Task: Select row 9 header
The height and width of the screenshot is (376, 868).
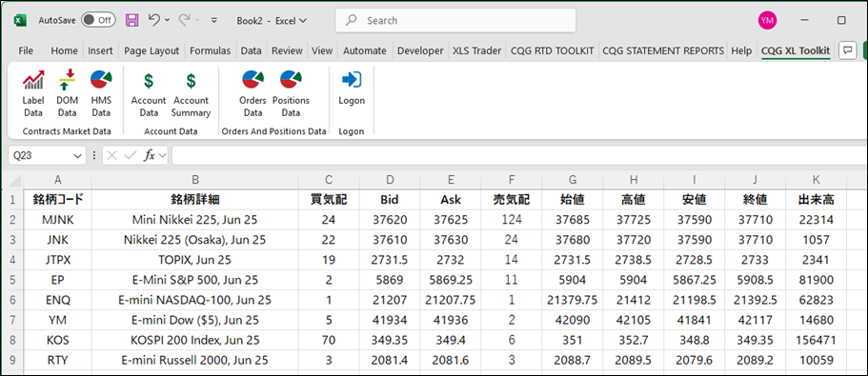Action: coord(12,360)
